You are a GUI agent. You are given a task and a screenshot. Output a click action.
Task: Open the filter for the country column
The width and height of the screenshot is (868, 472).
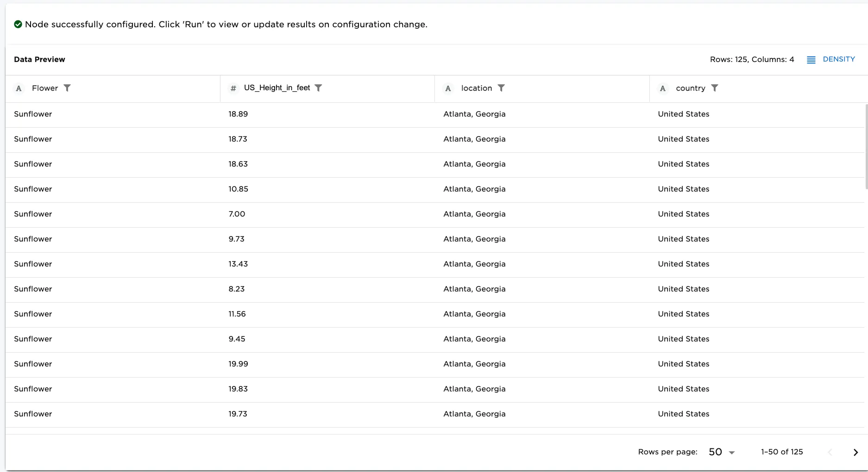(715, 88)
